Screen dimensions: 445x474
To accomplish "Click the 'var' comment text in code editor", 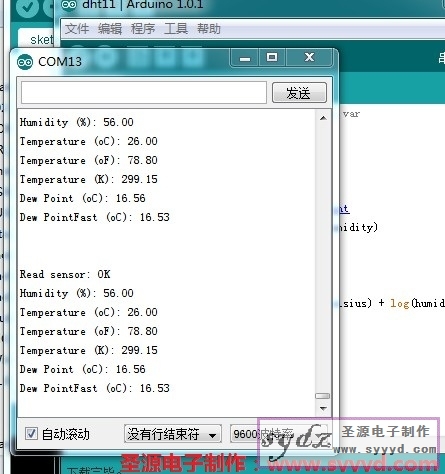I will click(351, 114).
